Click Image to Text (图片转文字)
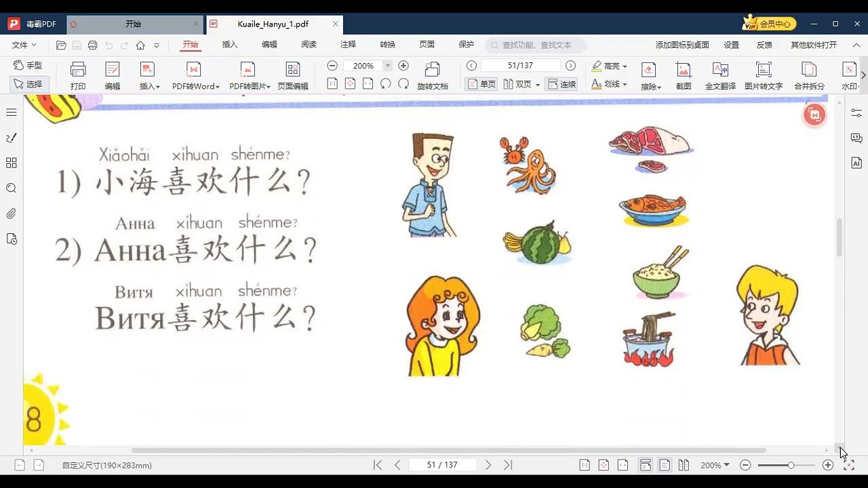The width and height of the screenshot is (868, 488). 764,76
